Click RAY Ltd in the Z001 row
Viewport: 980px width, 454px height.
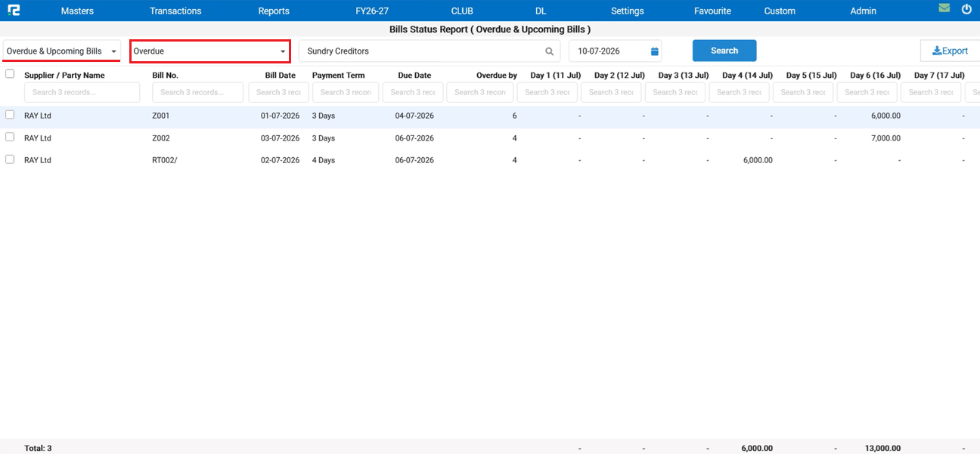pos(38,116)
